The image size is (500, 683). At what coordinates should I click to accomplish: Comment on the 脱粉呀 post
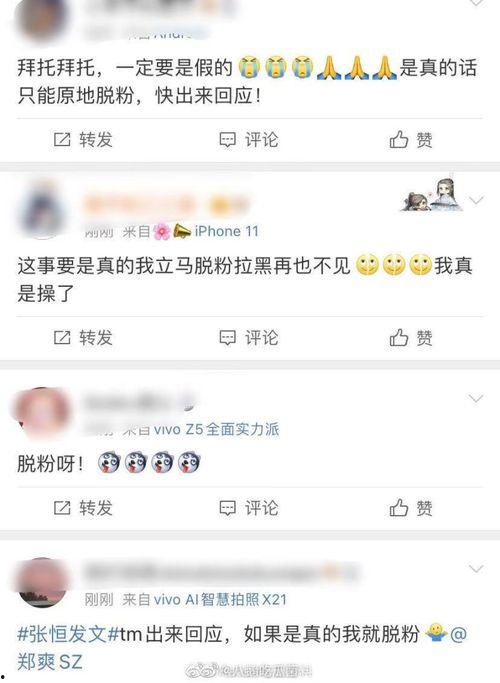248,508
